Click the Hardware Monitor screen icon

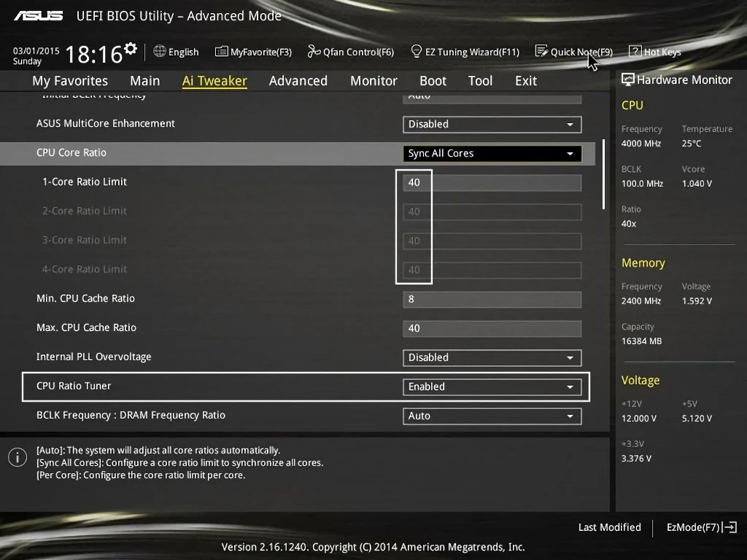(628, 79)
